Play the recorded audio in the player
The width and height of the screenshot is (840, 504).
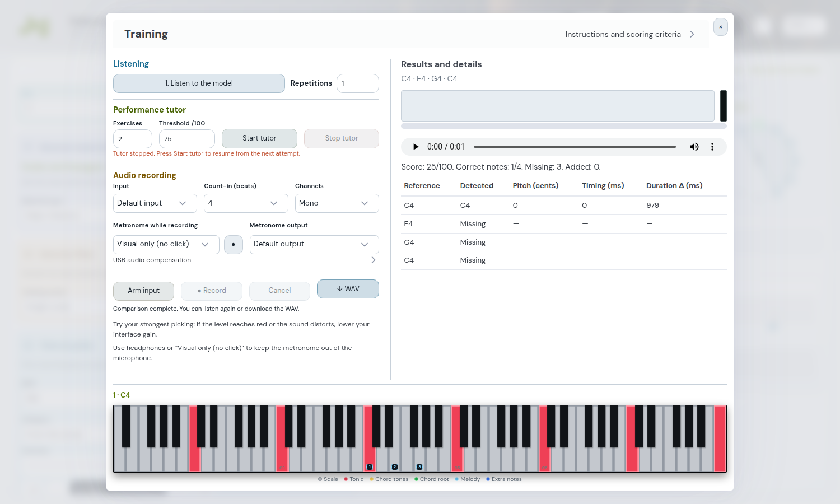pyautogui.click(x=416, y=147)
